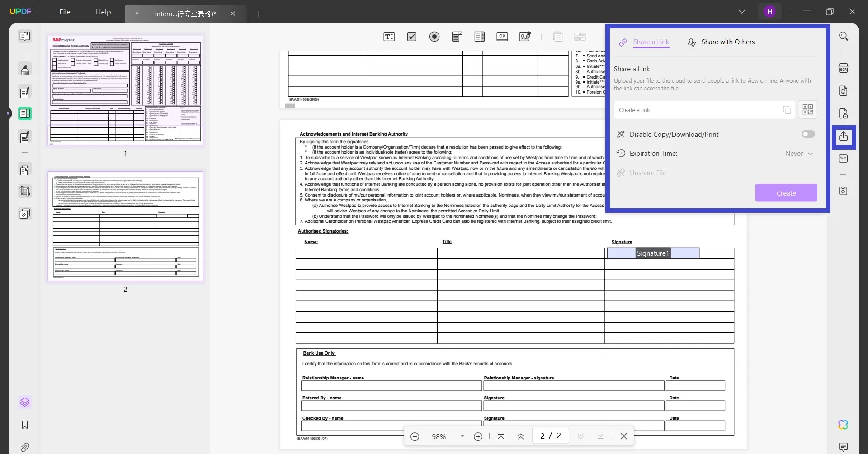Open a new tab with plus
Image resolution: width=868 pixels, height=454 pixels.
coord(258,14)
